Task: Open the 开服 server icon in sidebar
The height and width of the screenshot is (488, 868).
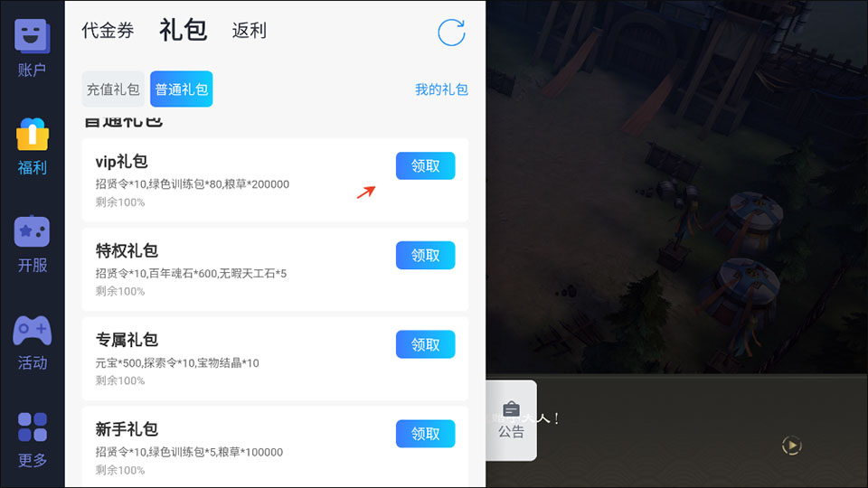Action: coord(33,231)
